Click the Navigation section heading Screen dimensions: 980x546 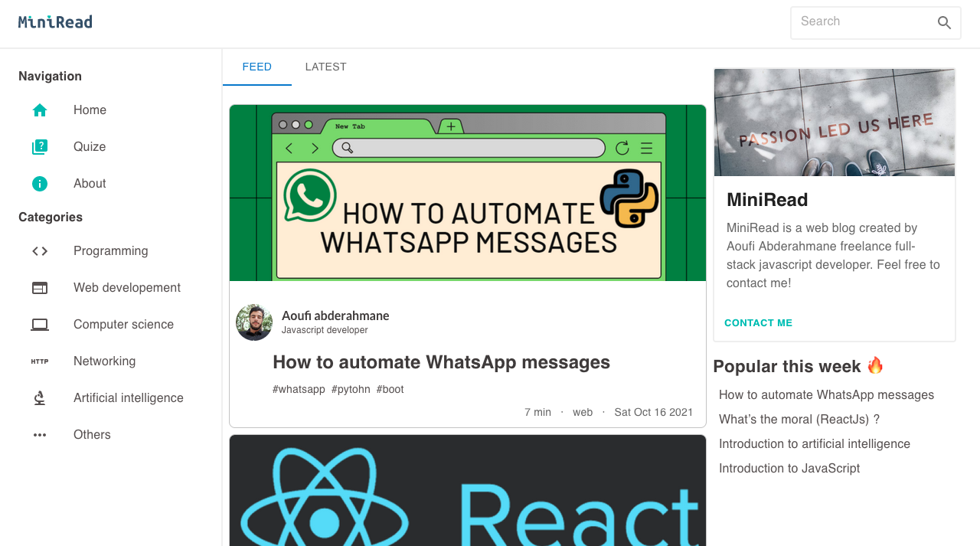pos(50,77)
